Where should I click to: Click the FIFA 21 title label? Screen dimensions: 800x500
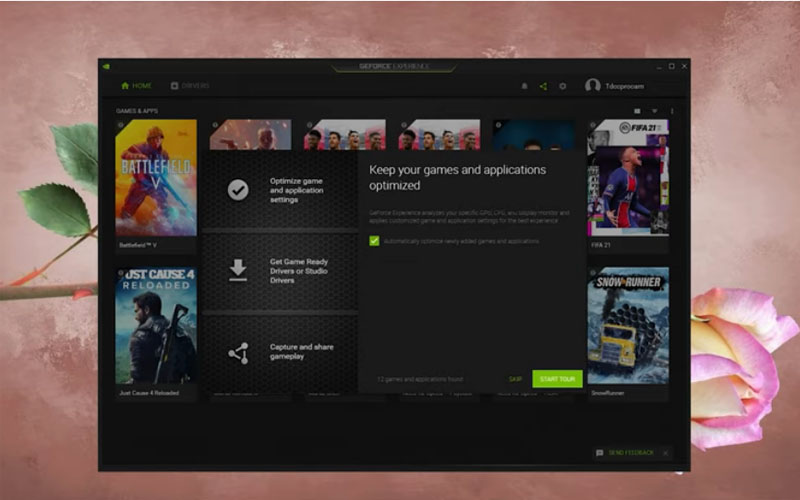coord(601,245)
